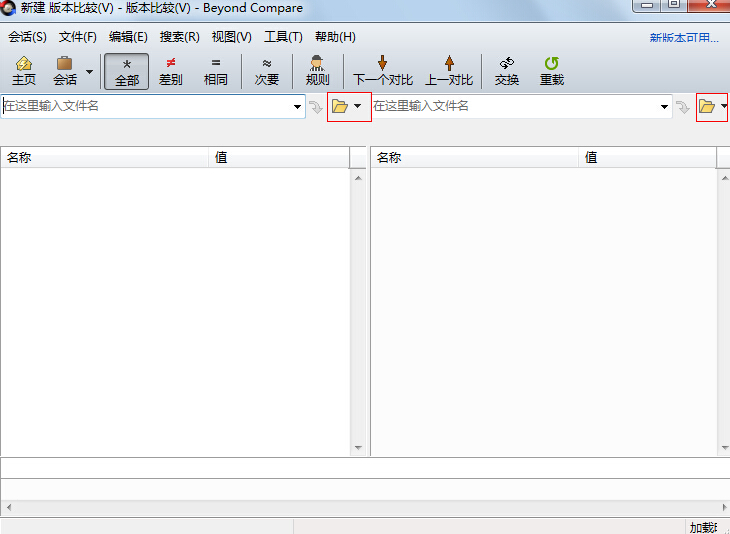Click the right pane load-file arrow icon
This screenshot has width=730, height=534.
tap(683, 107)
